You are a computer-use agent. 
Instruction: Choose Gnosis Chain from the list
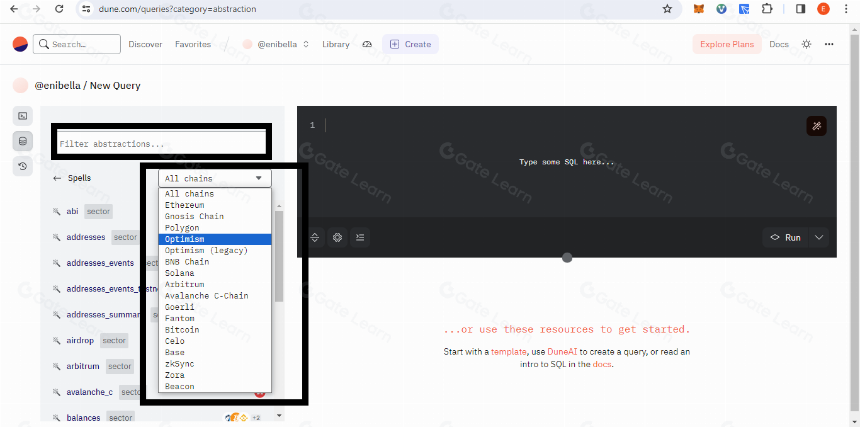pyautogui.click(x=214, y=216)
